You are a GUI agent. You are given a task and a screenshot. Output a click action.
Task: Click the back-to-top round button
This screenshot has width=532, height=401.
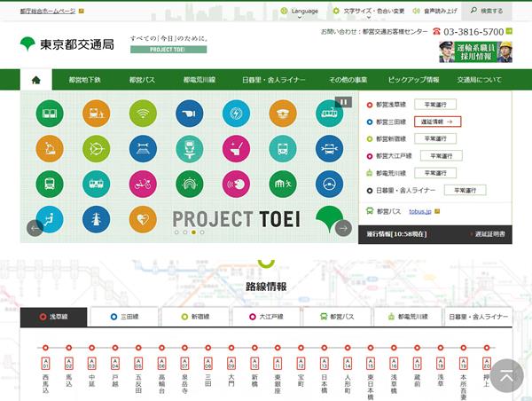tap(507, 375)
